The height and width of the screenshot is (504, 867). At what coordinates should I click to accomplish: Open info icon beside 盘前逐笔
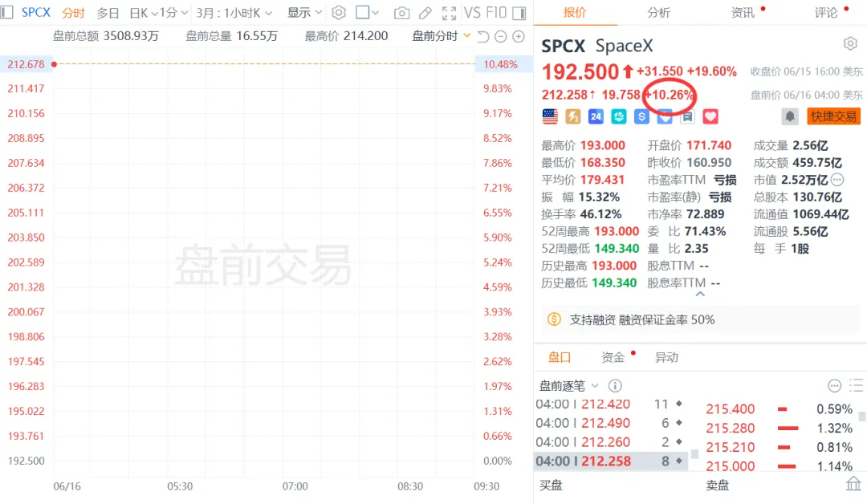point(615,386)
